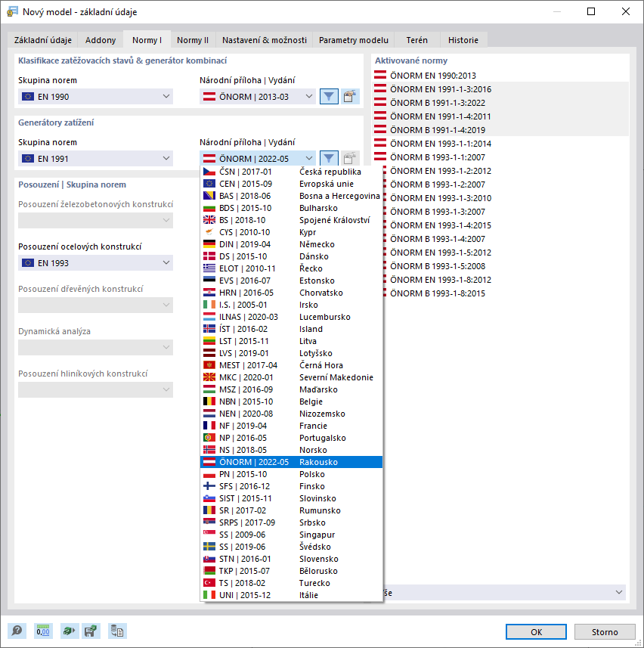Switch to the Normy II tab
The image size is (644, 648).
(193, 40)
